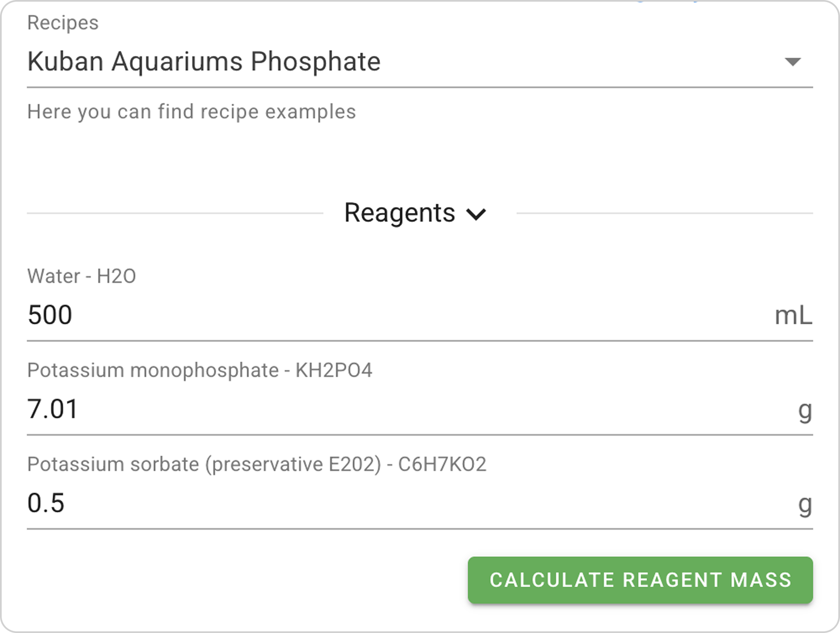Click the empty area right of 500 value

click(x=420, y=316)
